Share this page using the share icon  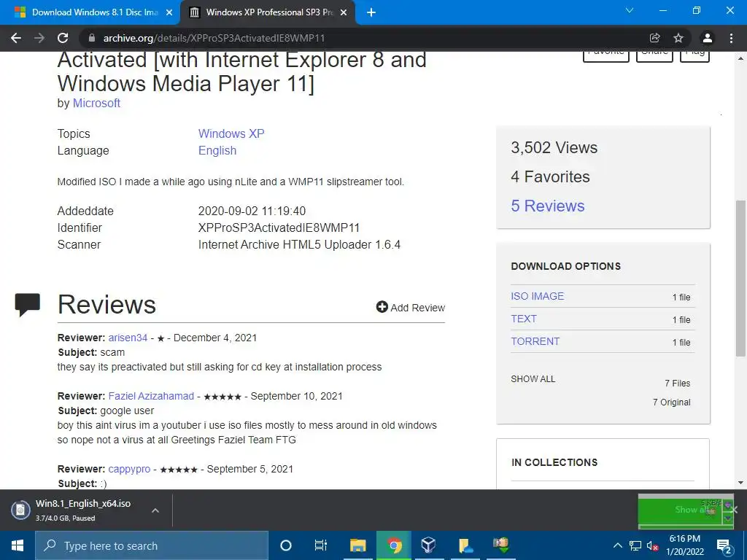[x=655, y=38]
